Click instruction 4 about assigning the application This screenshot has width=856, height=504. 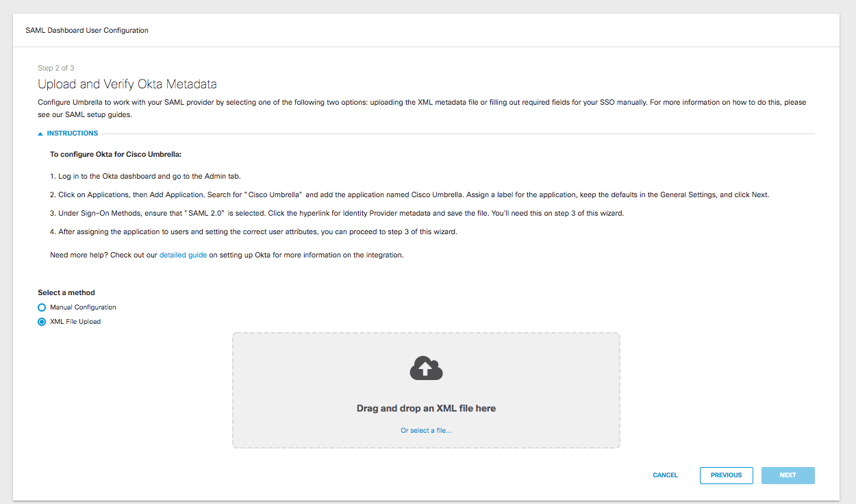point(253,231)
